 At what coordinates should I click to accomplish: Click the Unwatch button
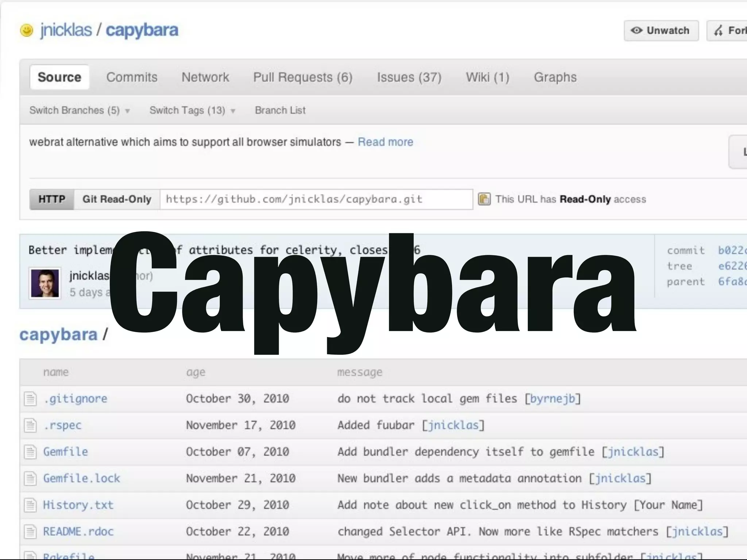click(661, 31)
